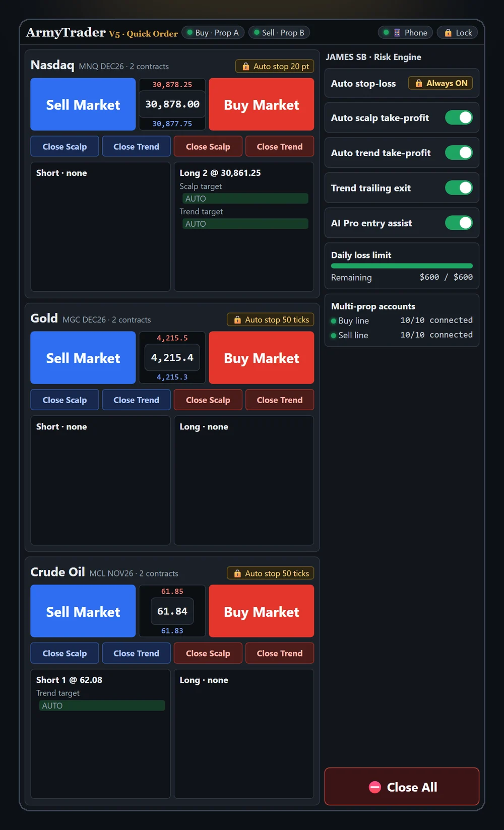Click the padlock on the Always ON badge
This screenshot has height=830, width=504.
419,83
